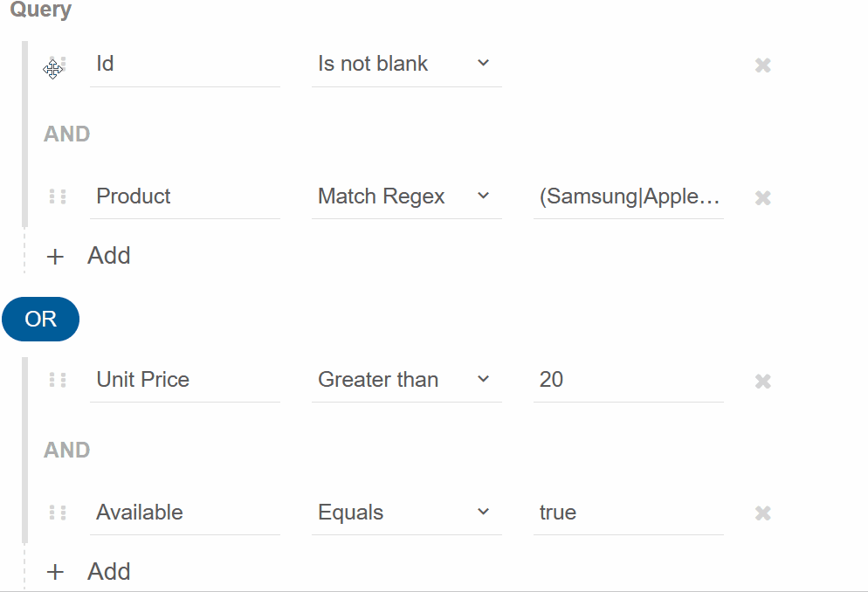
Task: Expand the 'Equals' operator dropdown
Action: (x=406, y=513)
